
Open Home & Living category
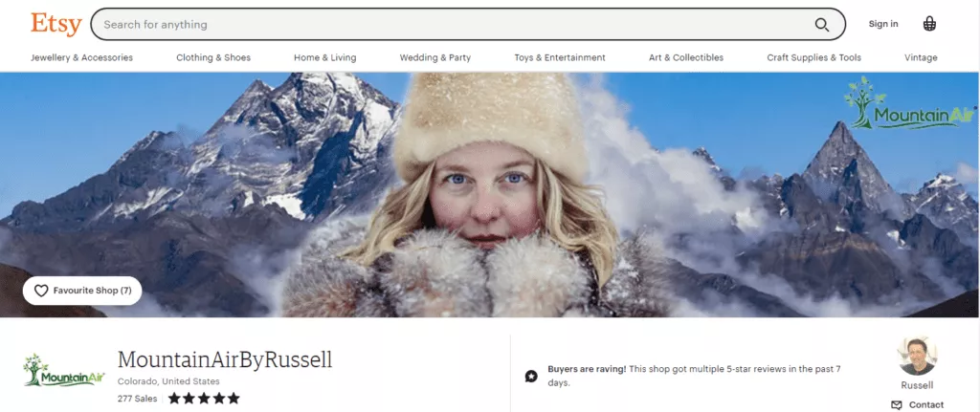click(x=324, y=57)
